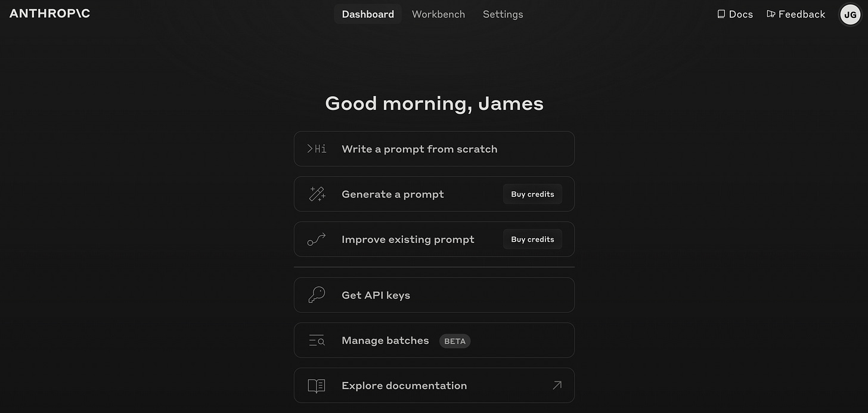Screen dimensions: 868x413
Task: Open the Settings tab
Action: (503, 14)
